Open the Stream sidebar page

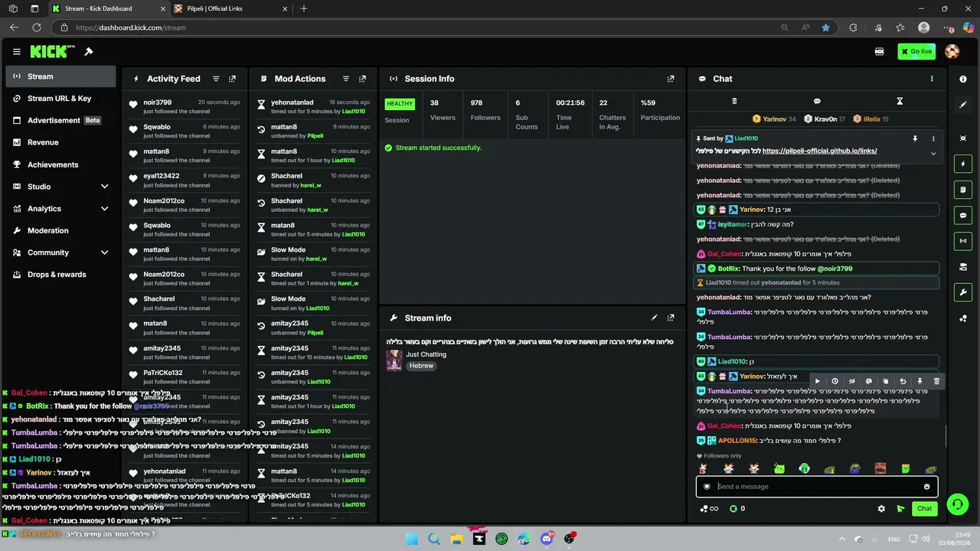pos(60,77)
